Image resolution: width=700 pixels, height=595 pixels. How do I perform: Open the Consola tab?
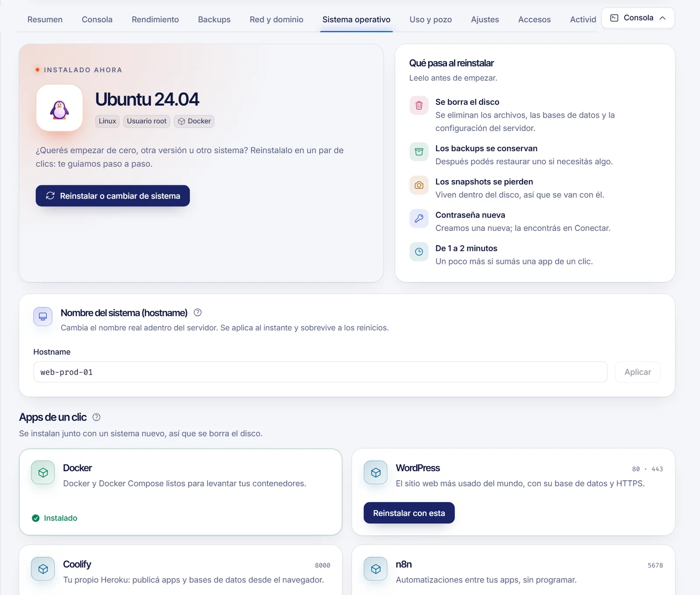(x=97, y=20)
